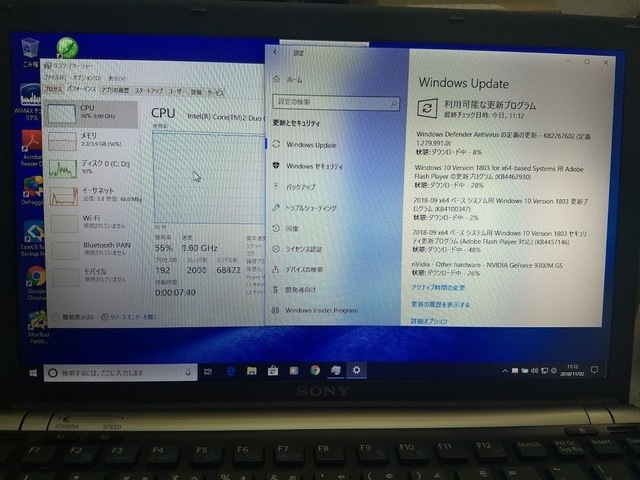
Task: Switch to the Processes tab in Task Manager
Action: 53,89
